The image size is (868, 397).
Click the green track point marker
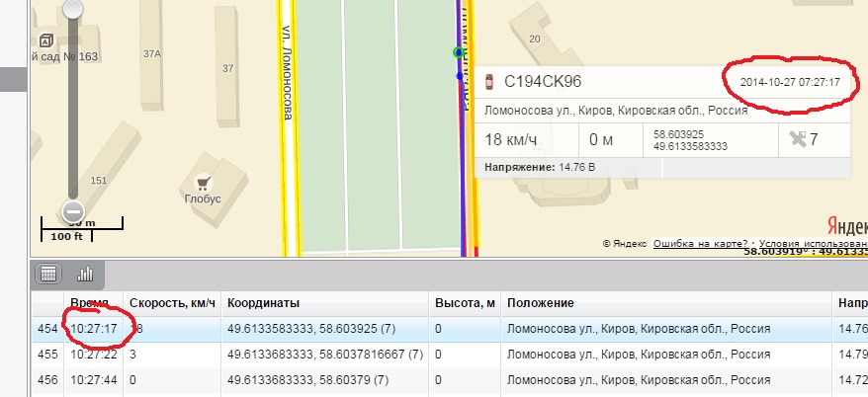(x=457, y=52)
